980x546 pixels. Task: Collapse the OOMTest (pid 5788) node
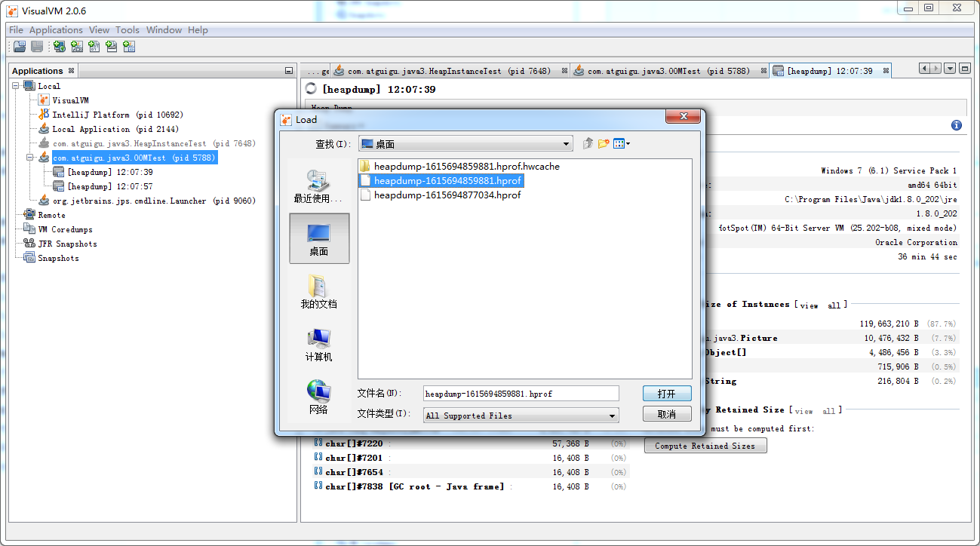point(31,158)
